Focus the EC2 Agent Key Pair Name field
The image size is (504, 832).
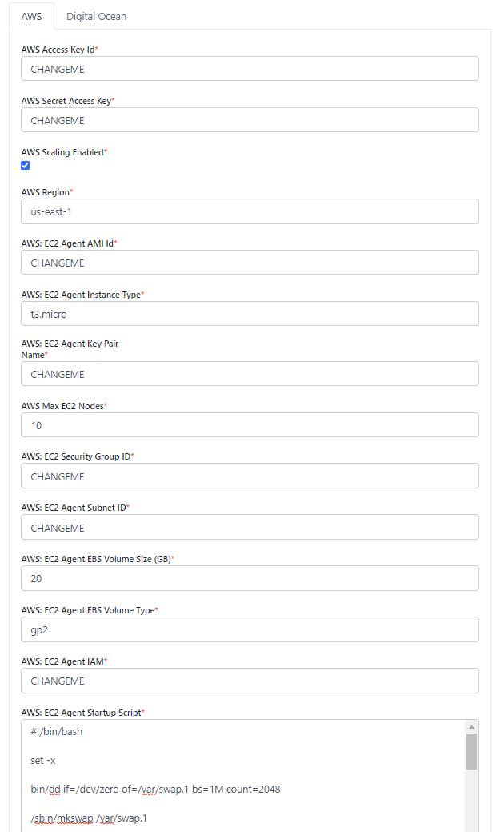250,374
